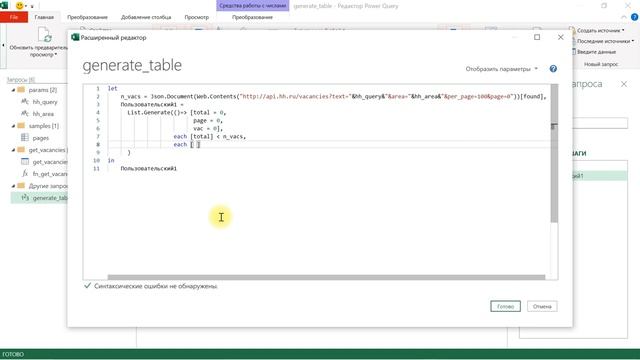Click the Готово button
640x360 pixels.
505,306
